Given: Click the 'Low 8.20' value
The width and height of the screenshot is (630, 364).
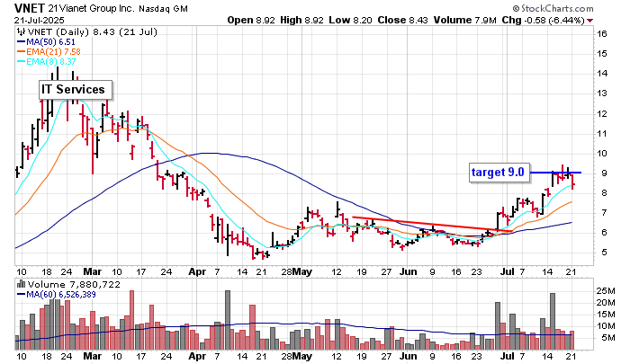Looking at the screenshot, I should pos(350,20).
